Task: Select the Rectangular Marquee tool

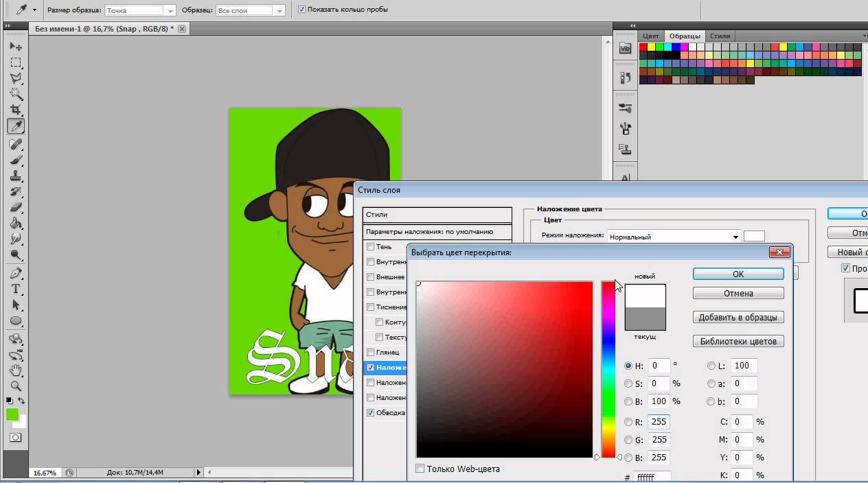Action: coord(16,62)
